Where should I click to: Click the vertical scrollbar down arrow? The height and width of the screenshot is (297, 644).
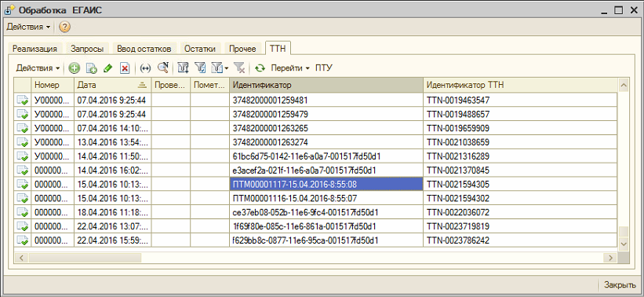(x=624, y=244)
